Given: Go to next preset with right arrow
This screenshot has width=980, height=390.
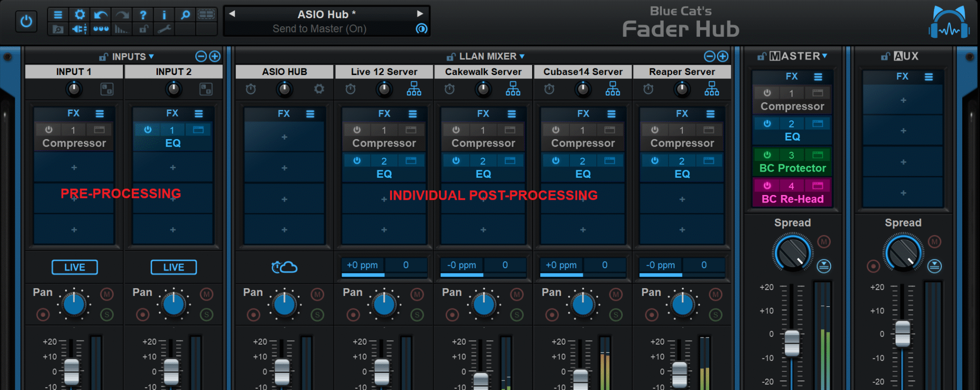Looking at the screenshot, I should click(420, 14).
